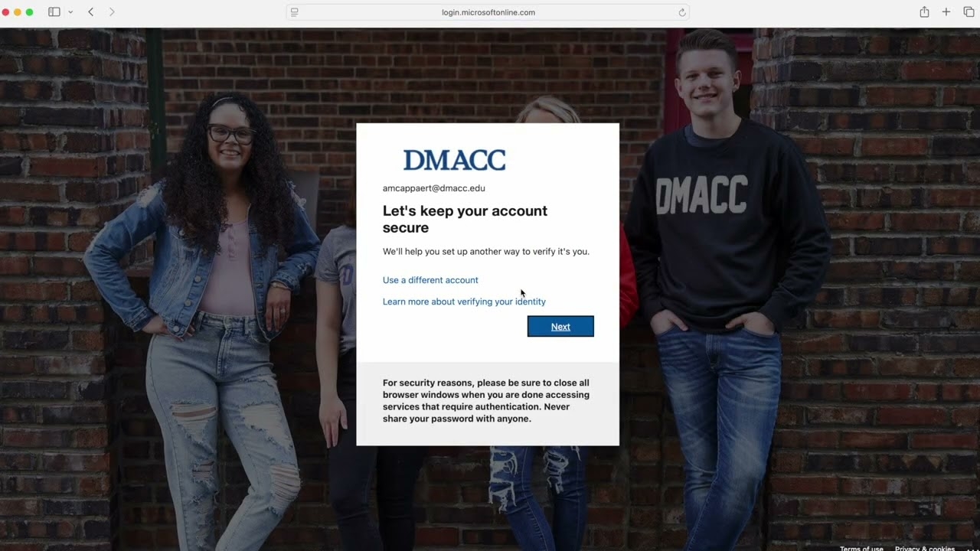Click the amcappaert@dmacc.edu account text
Screen dimensions: 980x551
click(434, 188)
